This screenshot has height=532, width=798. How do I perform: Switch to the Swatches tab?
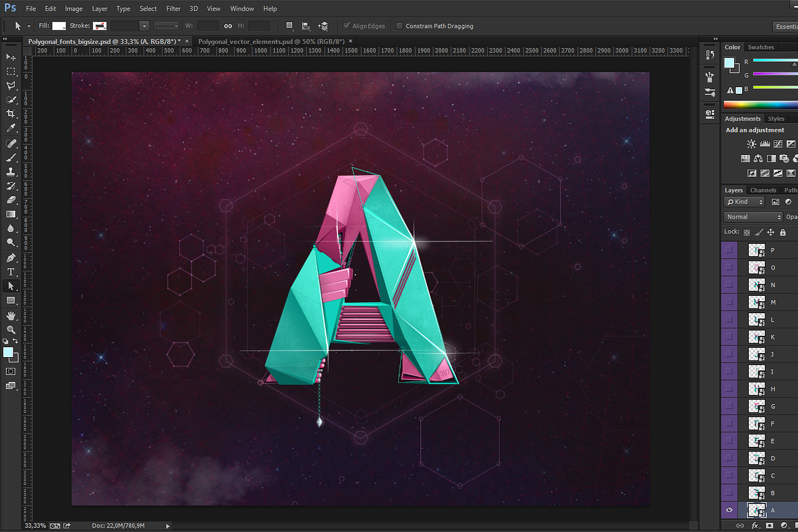(761, 47)
